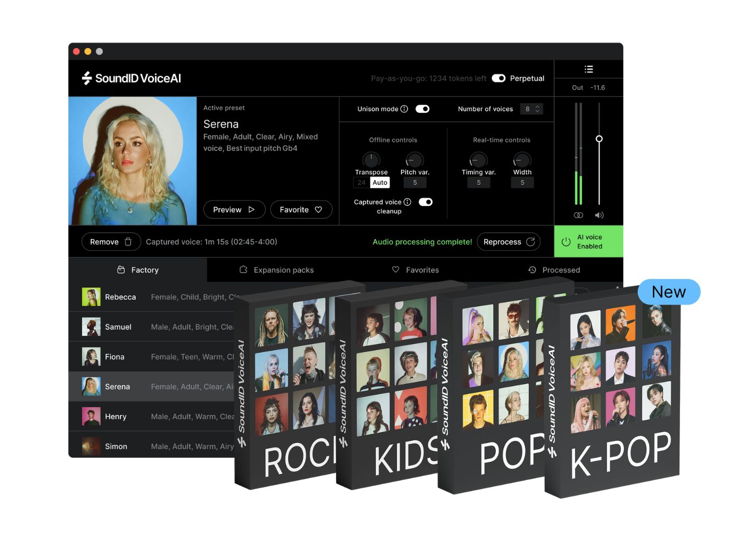Click the speaker volume icon below meter
756x551 pixels.
(599, 215)
